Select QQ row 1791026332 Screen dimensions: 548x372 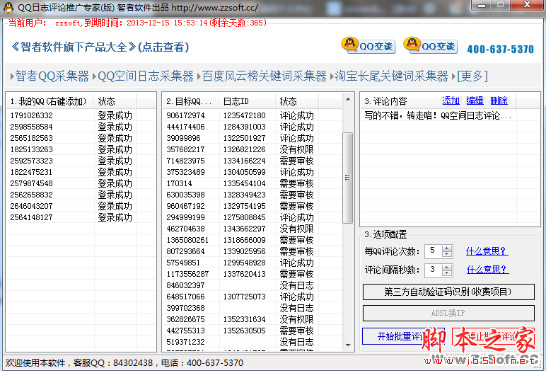[x=81, y=115]
